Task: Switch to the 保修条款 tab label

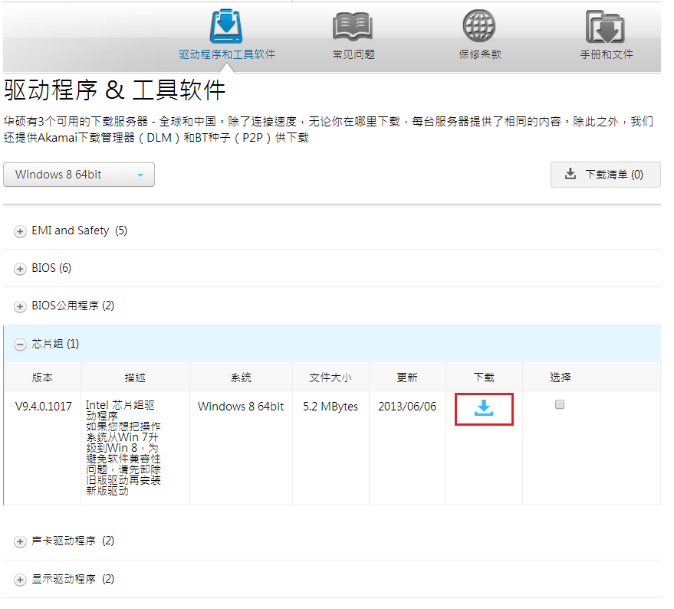Action: pos(478,54)
